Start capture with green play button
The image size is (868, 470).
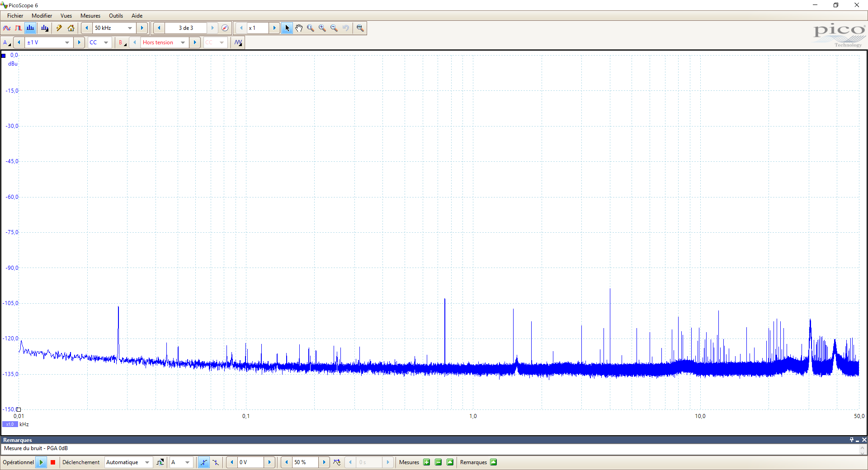click(41, 462)
